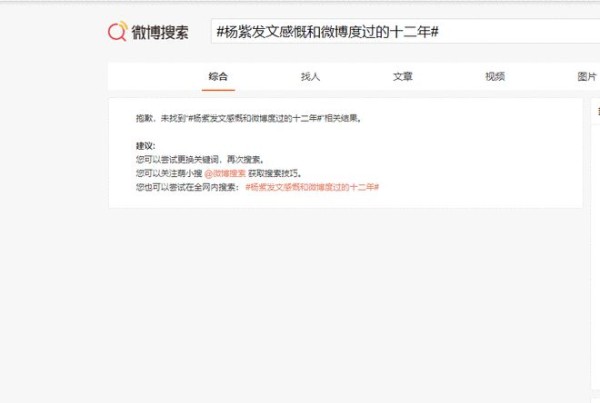Screen dimensions: 600x403
Task: Open the 图片 tab
Action: pos(587,77)
